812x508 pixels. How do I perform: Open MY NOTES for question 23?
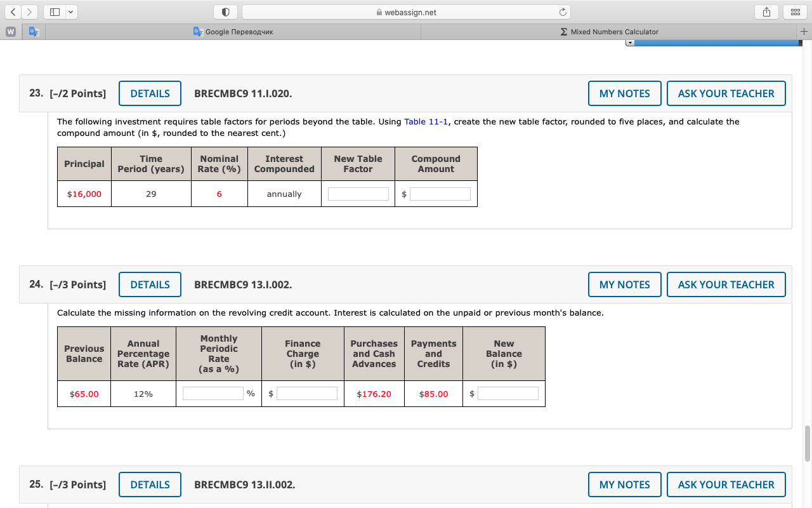[x=625, y=93]
